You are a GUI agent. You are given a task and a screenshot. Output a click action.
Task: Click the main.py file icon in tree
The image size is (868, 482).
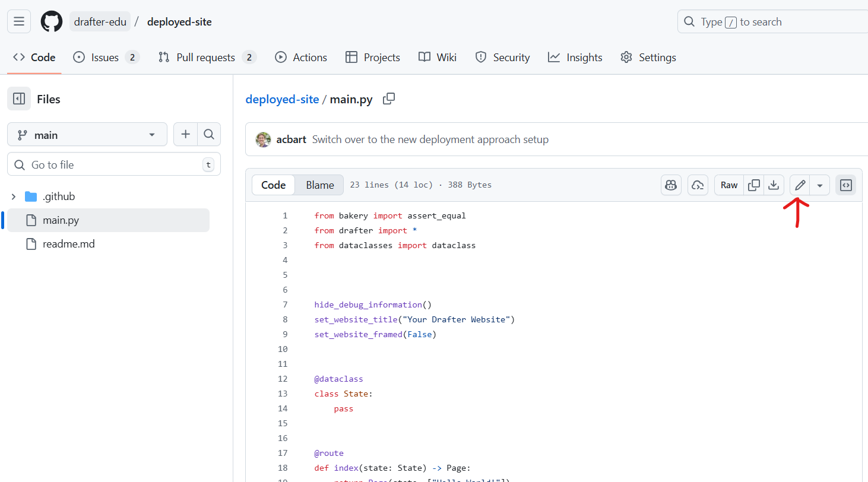tap(31, 220)
